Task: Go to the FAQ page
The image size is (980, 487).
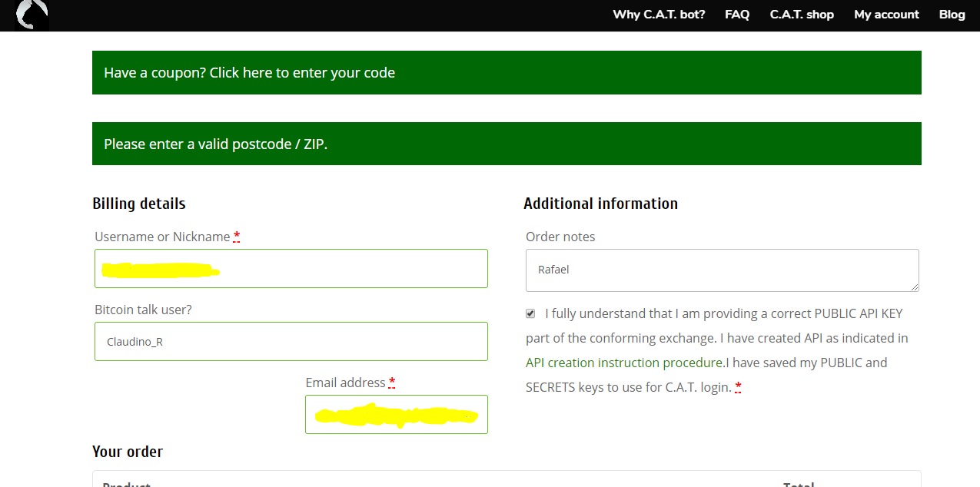Action: coord(737,15)
